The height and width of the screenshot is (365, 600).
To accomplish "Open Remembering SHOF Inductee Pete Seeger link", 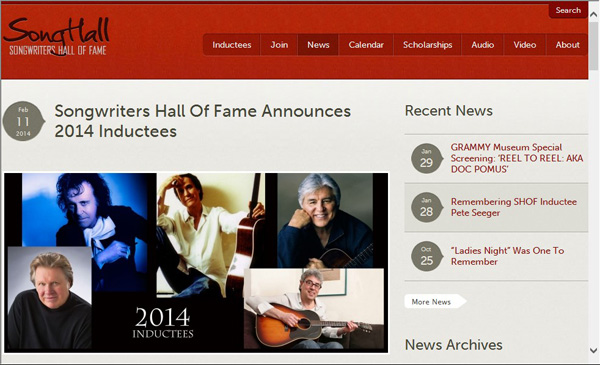I will (514, 207).
